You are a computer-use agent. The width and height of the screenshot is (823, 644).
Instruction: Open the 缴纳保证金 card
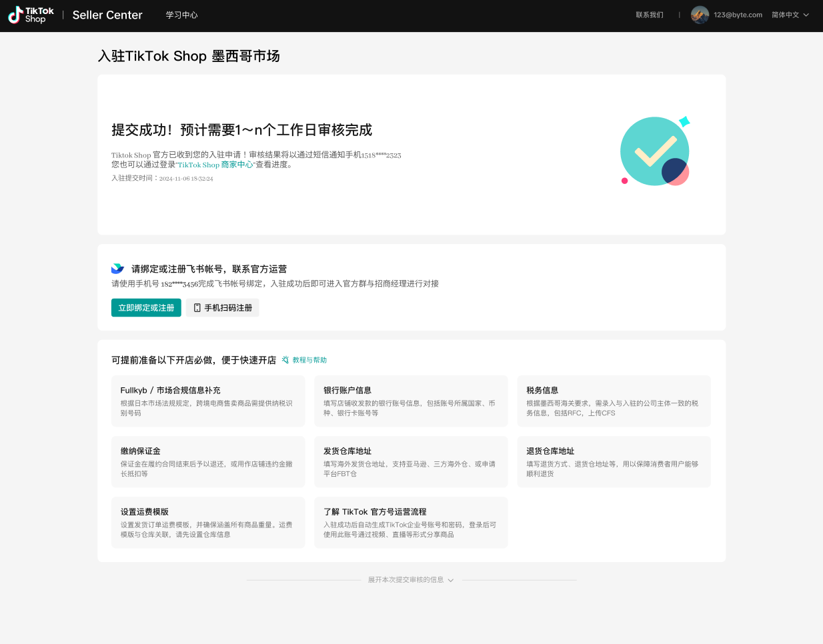pyautogui.click(x=208, y=461)
